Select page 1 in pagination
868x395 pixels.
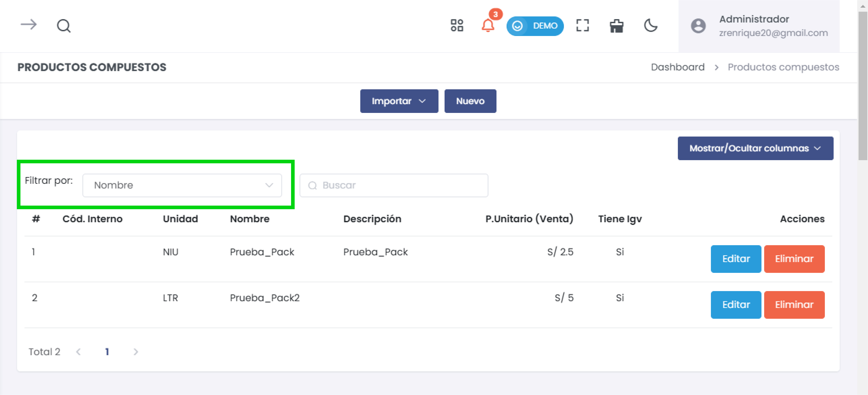click(x=107, y=352)
